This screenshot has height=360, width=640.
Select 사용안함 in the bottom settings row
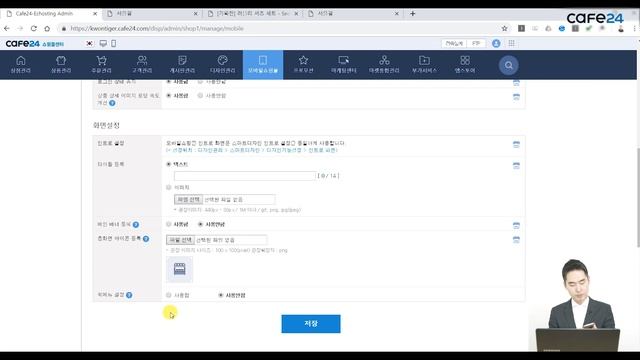tap(221, 295)
